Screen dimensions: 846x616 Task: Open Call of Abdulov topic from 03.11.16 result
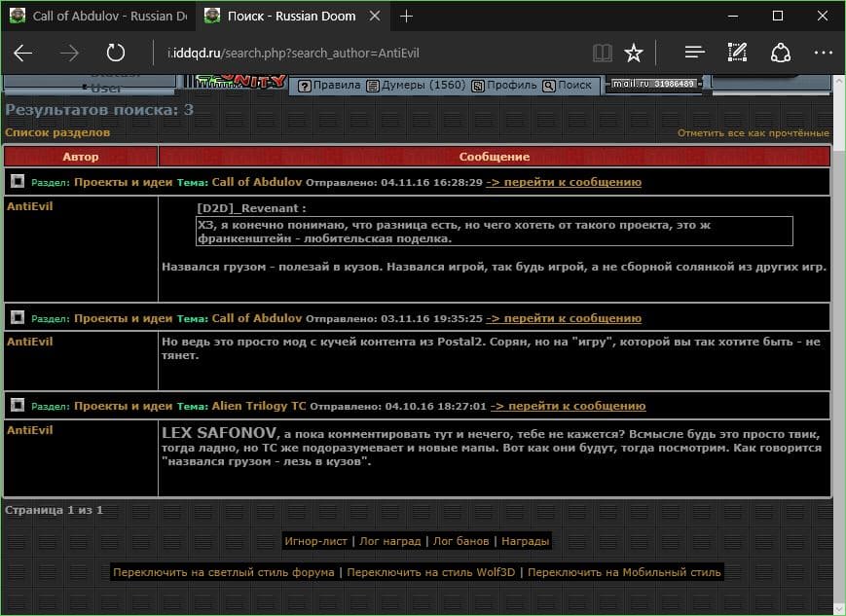257,317
